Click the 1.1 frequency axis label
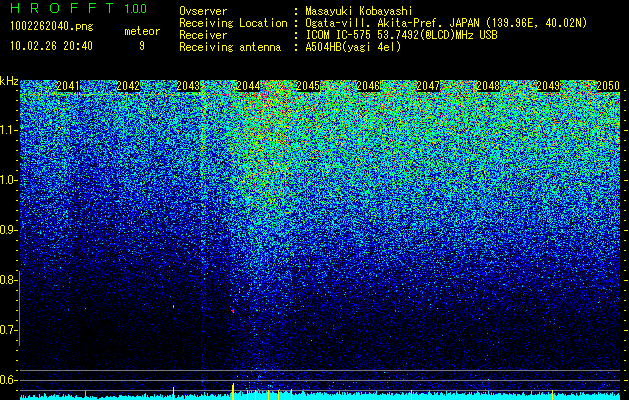 click(9, 130)
